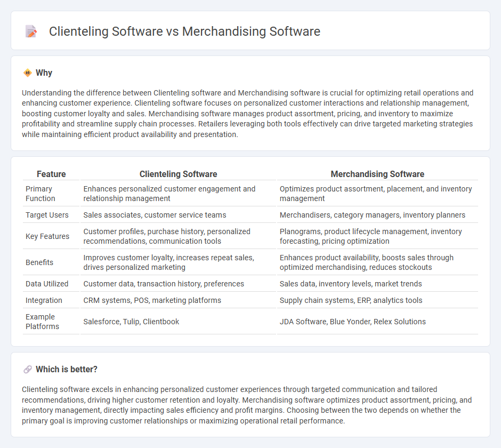Click the Merchandising Software column header

tap(377, 174)
